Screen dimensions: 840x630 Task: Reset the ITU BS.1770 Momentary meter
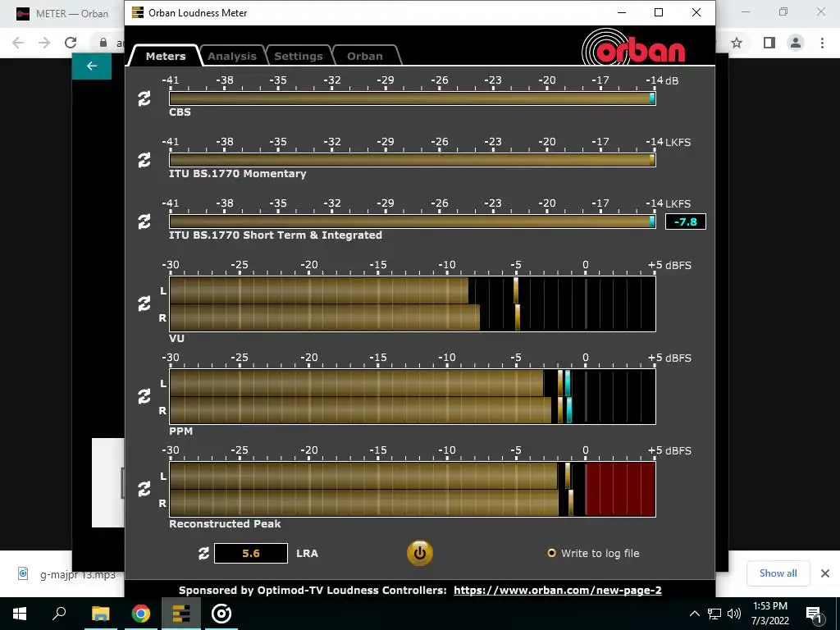click(x=144, y=160)
